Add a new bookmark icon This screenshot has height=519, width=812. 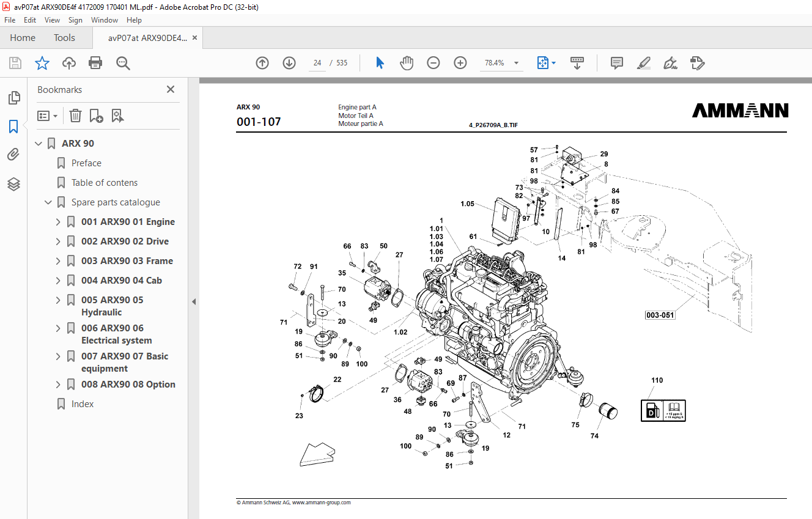[96, 116]
